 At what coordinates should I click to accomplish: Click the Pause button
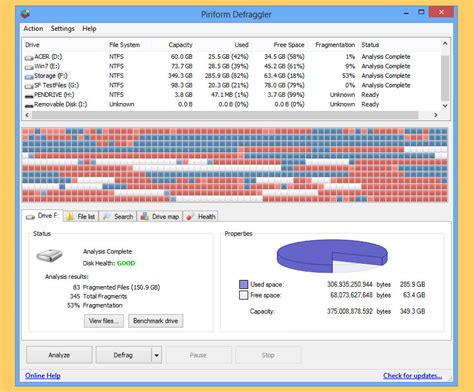[x=198, y=355]
